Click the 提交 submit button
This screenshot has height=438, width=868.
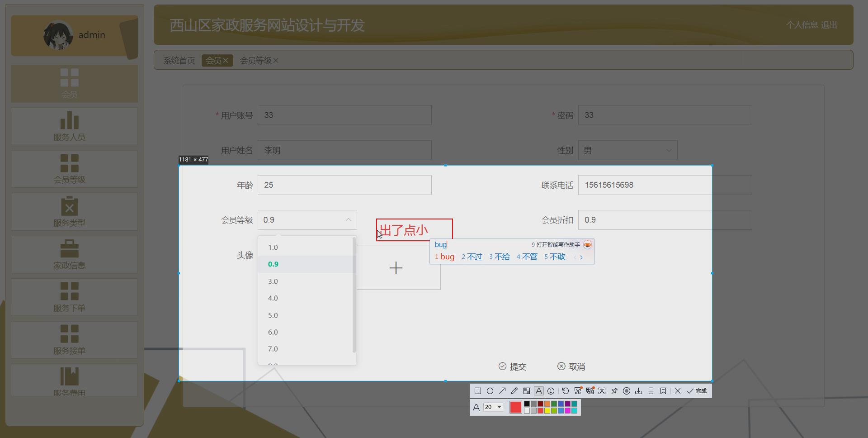point(512,367)
